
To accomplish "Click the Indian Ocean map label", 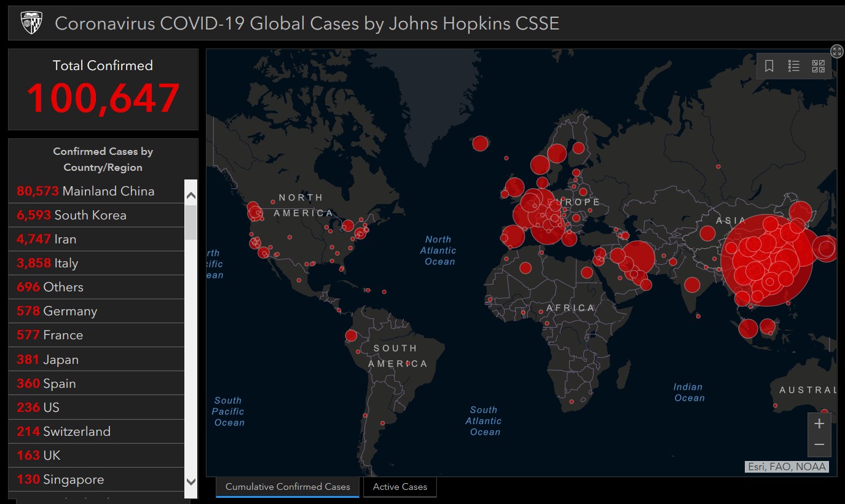I will point(688,392).
